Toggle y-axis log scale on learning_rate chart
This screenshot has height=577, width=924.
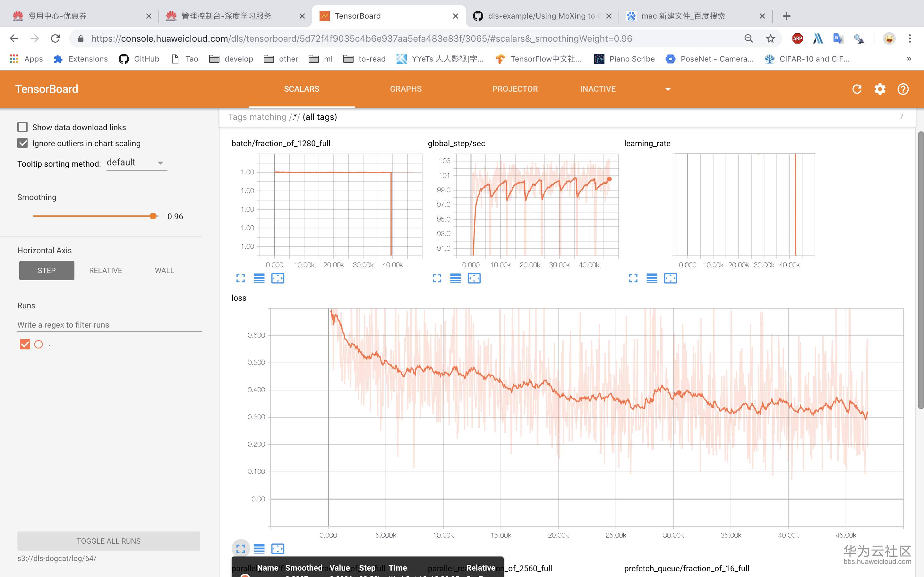coord(651,279)
